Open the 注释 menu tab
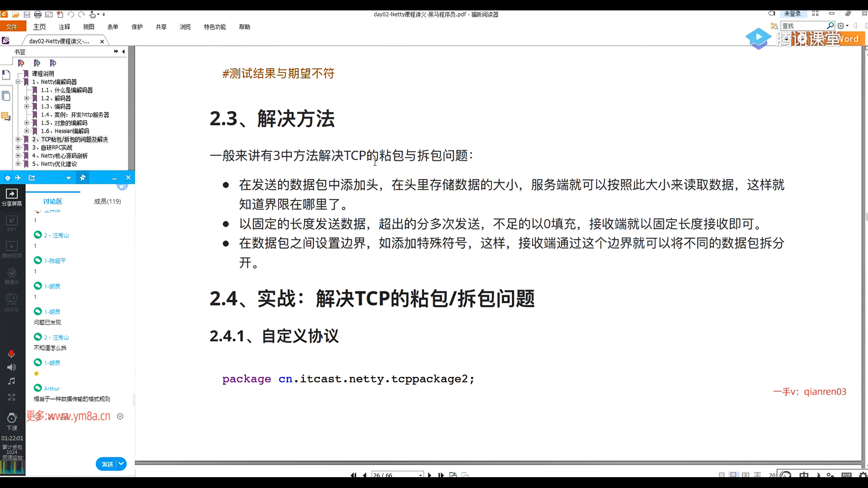This screenshot has width=868, height=488. click(x=64, y=27)
